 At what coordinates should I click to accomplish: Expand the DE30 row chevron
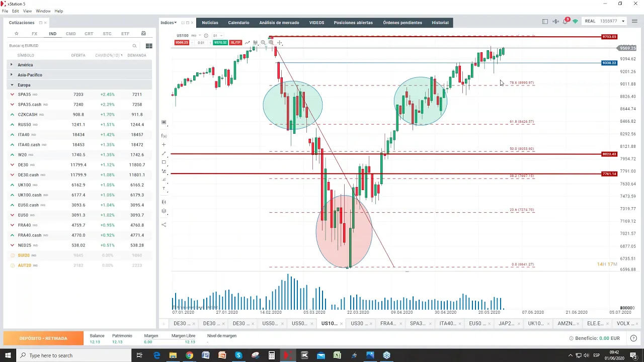tap(12, 165)
